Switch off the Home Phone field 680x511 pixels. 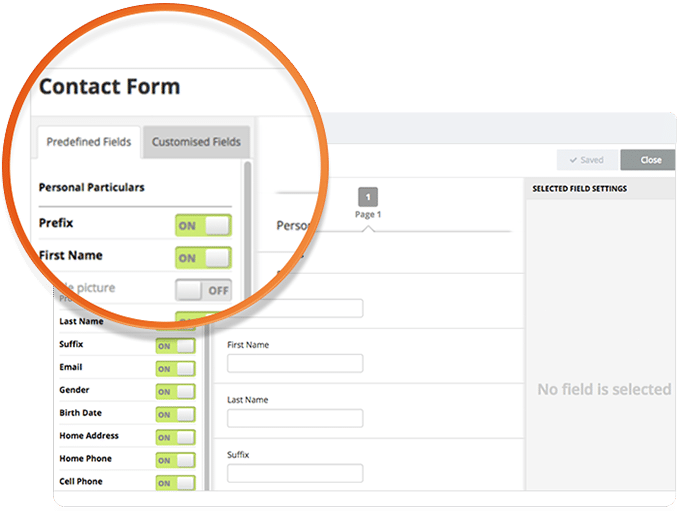point(176,460)
